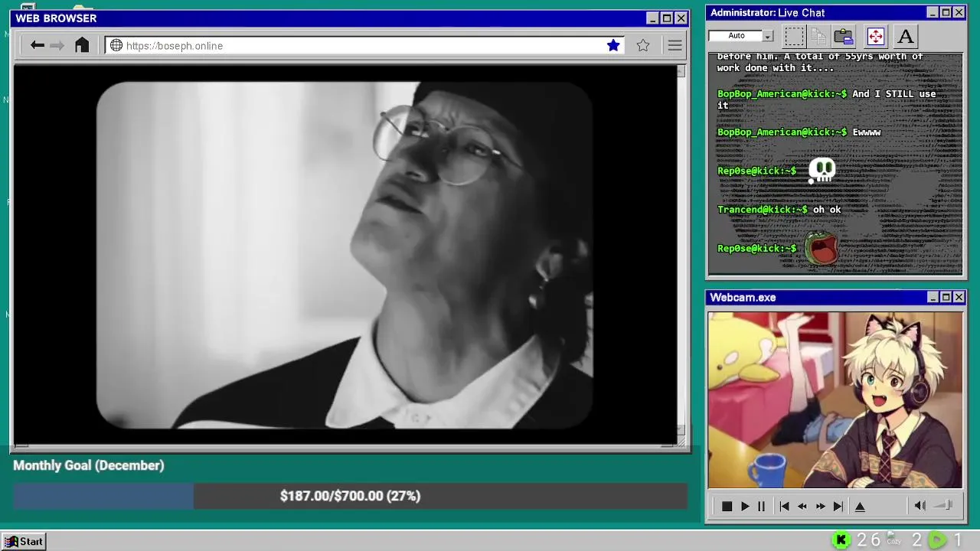The height and width of the screenshot is (551, 980).
Task: Click the copy documents icon in Live Chat
Action: 818,36
